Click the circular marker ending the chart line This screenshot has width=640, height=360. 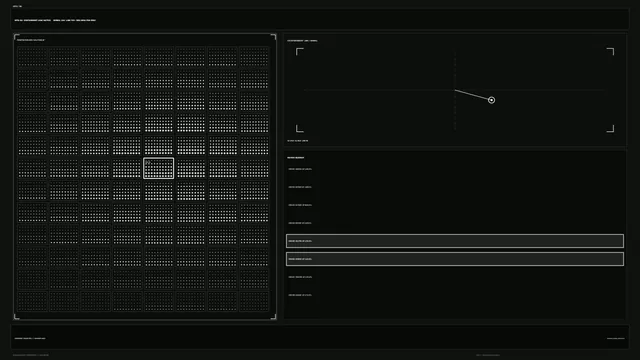[x=491, y=100]
